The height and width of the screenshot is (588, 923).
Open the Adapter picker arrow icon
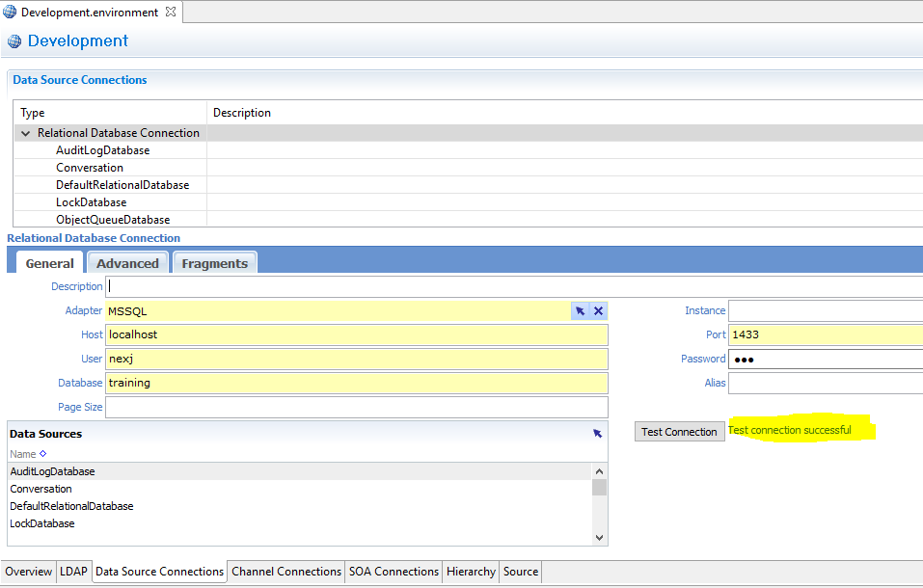pyautogui.click(x=580, y=310)
